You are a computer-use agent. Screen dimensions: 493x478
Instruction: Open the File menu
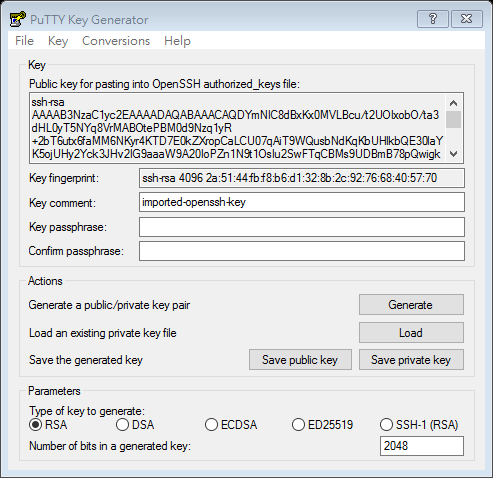[x=24, y=41]
